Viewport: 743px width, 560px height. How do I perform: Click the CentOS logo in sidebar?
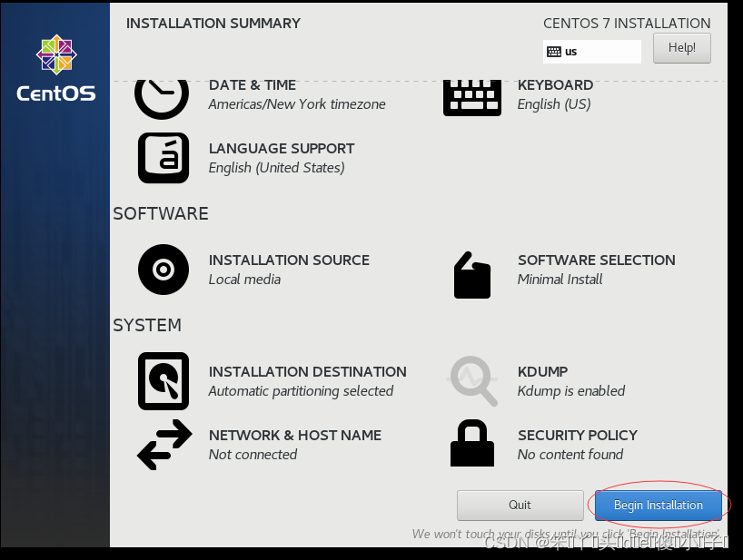pos(56,68)
